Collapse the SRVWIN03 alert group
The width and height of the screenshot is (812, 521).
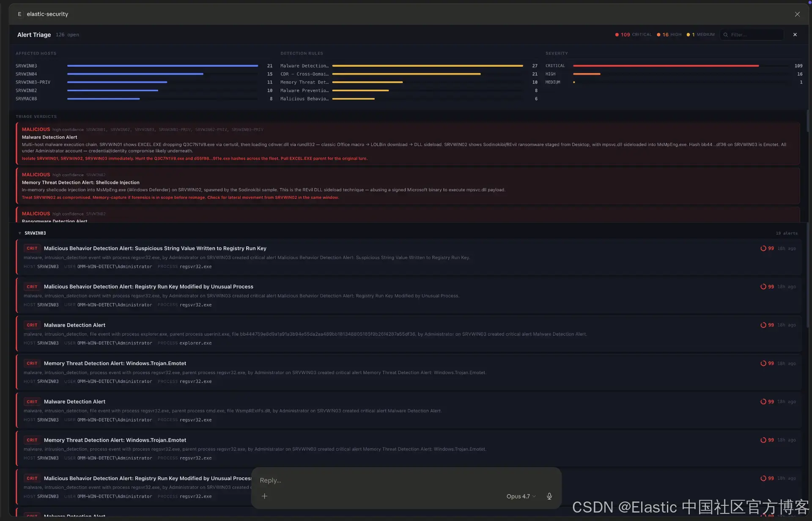pyautogui.click(x=20, y=233)
